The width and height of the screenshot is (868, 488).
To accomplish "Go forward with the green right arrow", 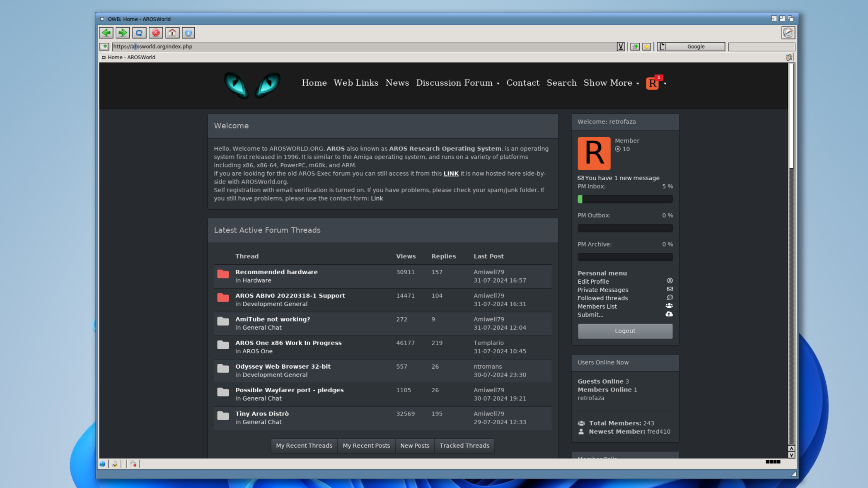I will tap(123, 33).
